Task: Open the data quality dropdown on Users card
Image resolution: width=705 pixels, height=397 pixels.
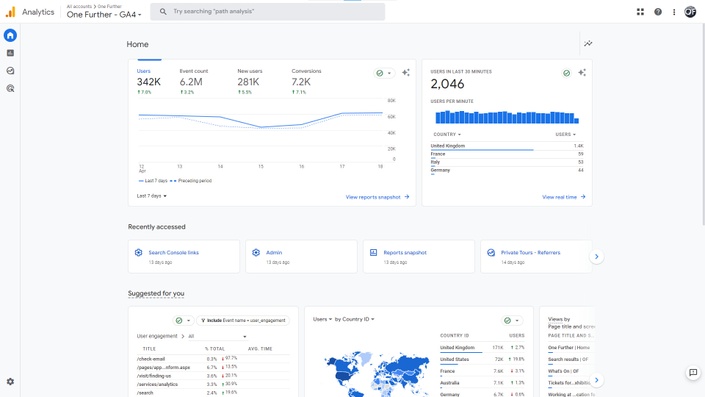Action: click(x=384, y=73)
